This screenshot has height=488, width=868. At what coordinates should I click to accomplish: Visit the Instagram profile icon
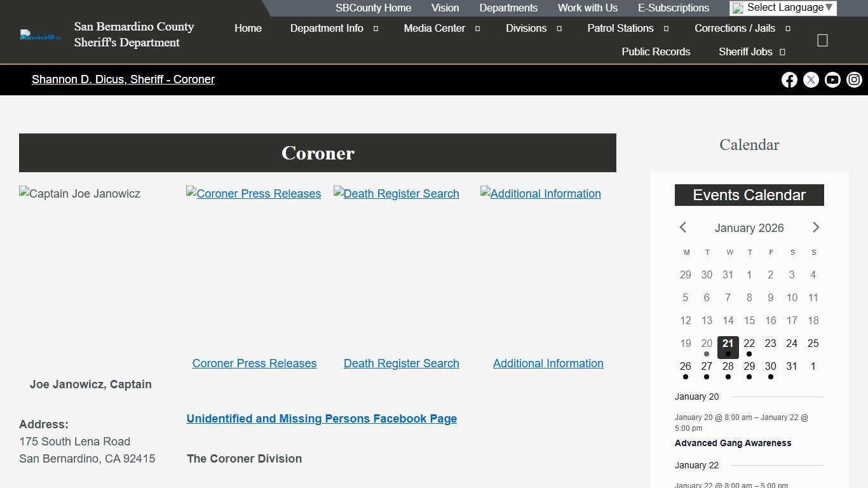tap(854, 79)
